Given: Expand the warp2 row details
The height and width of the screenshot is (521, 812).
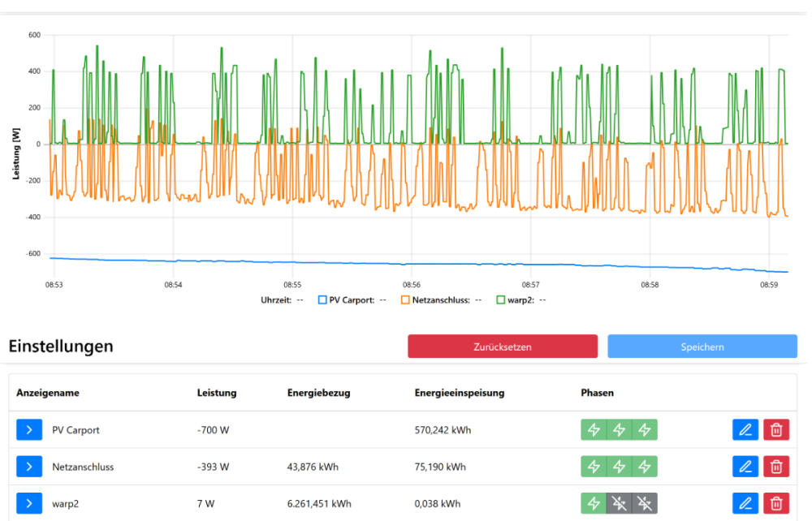Looking at the screenshot, I should 28,503.
